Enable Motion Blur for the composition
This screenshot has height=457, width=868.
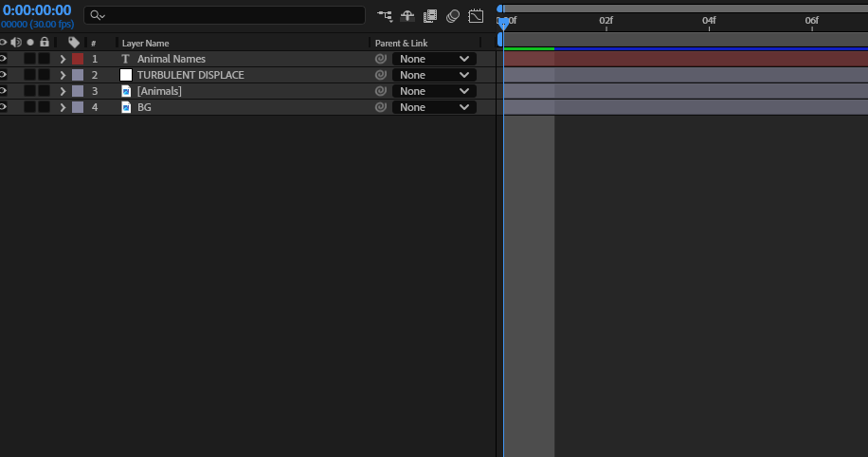[453, 16]
